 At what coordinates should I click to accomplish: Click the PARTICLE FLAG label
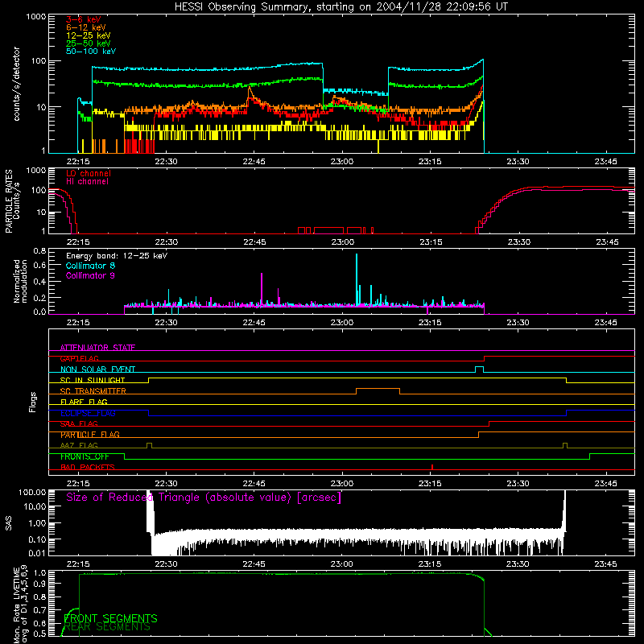(90, 435)
